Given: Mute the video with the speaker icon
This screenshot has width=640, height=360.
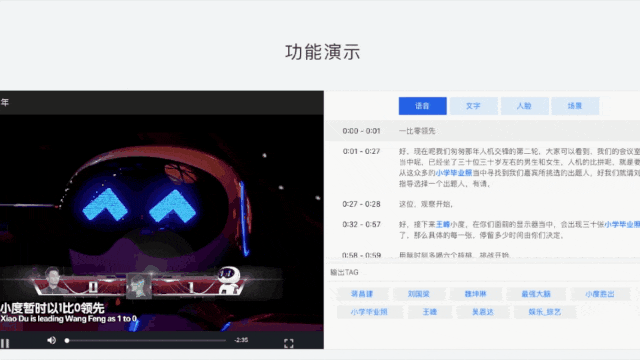Looking at the screenshot, I should coord(51,340).
